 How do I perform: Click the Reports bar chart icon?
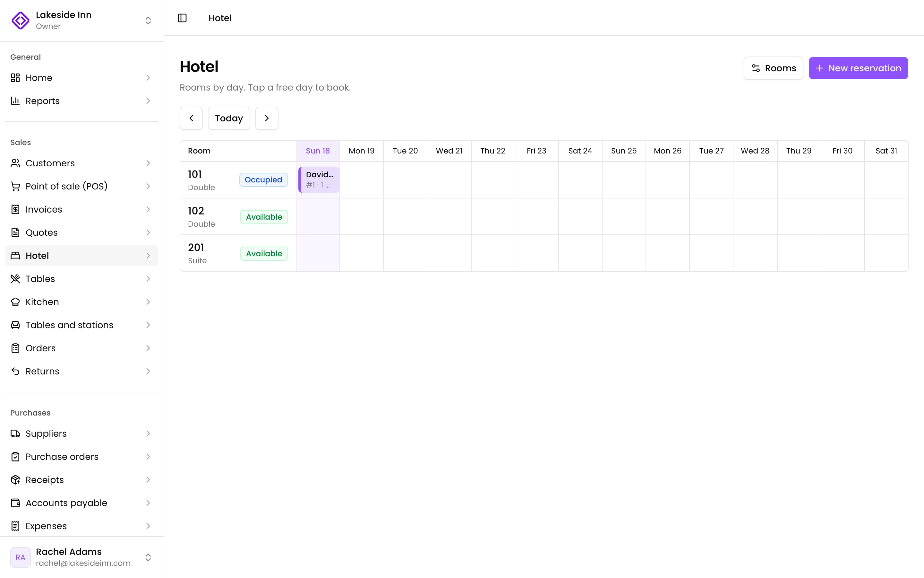tap(15, 101)
